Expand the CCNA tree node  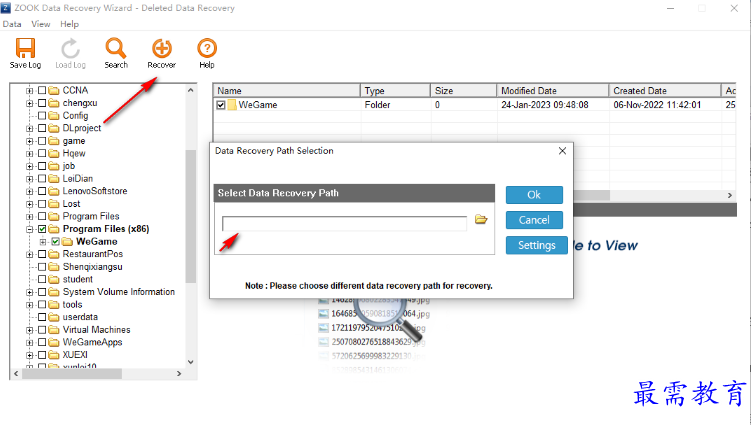tap(29, 90)
